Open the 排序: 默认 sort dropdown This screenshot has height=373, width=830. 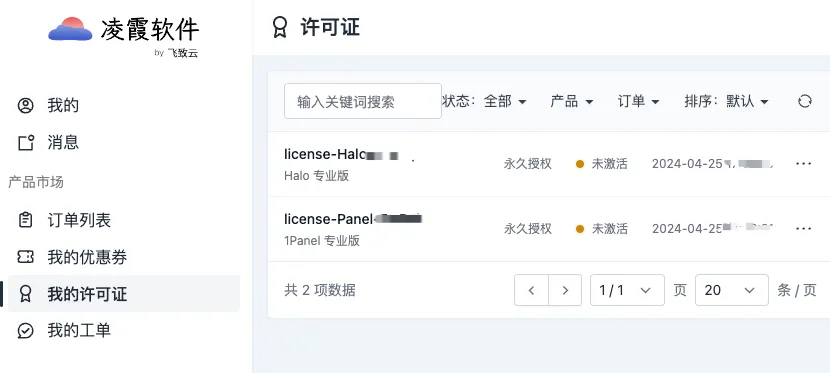pyautogui.click(x=726, y=101)
